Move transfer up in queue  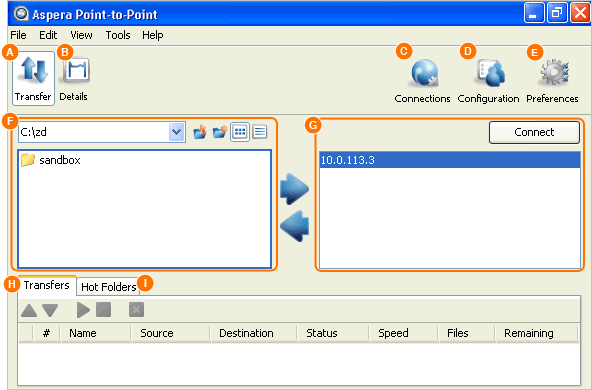click(x=29, y=310)
